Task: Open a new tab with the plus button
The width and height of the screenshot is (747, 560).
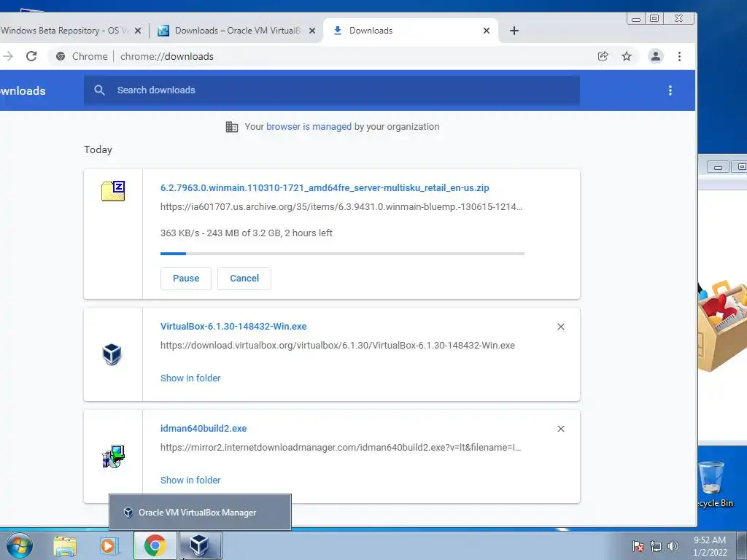Action: (x=514, y=31)
